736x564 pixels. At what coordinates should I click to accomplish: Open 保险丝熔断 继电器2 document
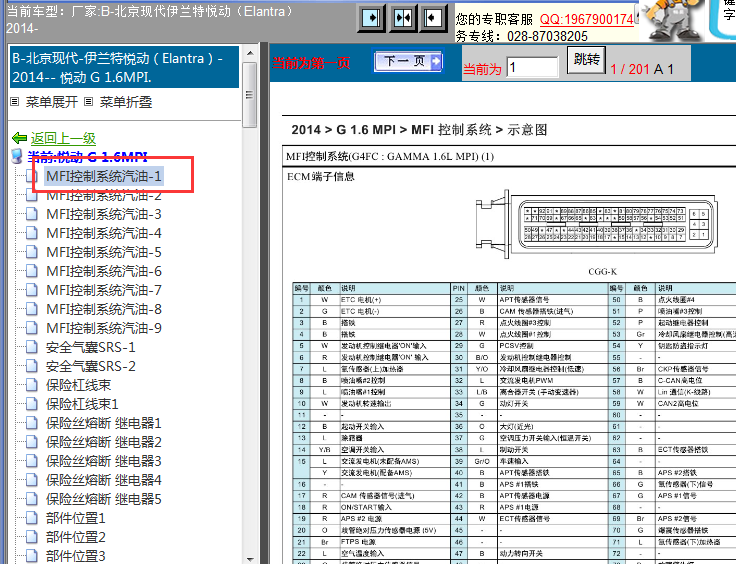(104, 442)
